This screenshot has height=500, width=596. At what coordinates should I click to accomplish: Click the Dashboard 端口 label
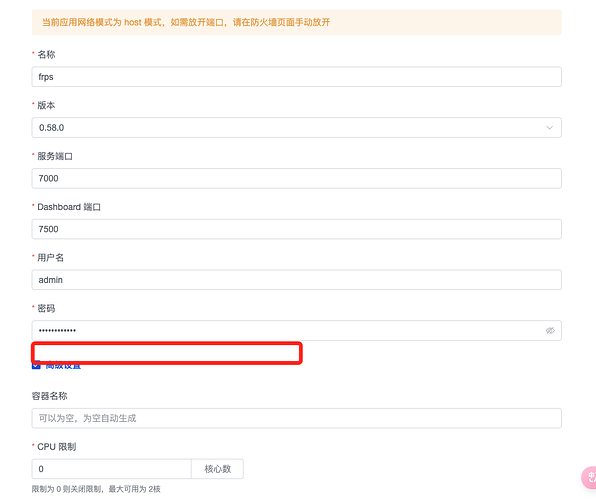point(69,207)
